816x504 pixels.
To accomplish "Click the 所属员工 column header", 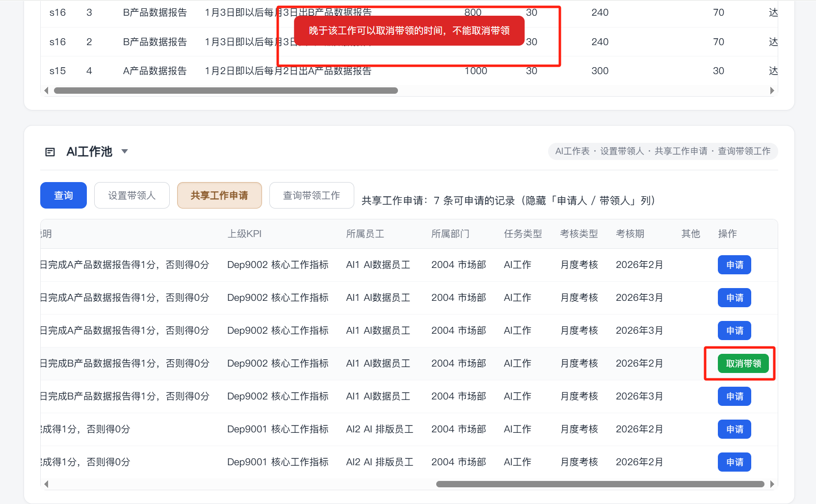I will [x=365, y=234].
